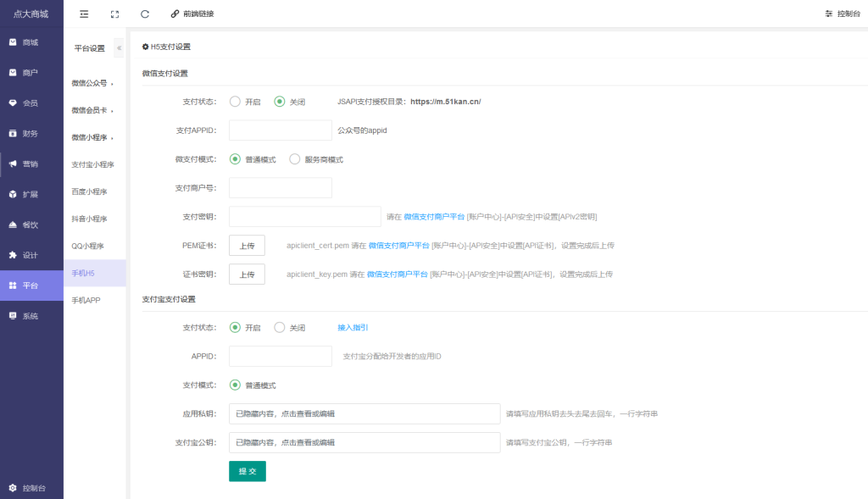Toggle fullscreen with the expand icon
868x499 pixels.
tap(114, 14)
